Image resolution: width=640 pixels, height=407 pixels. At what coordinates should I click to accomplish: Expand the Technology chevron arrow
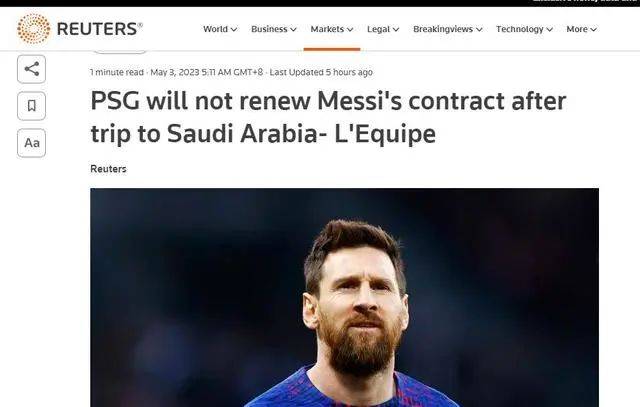coord(549,29)
